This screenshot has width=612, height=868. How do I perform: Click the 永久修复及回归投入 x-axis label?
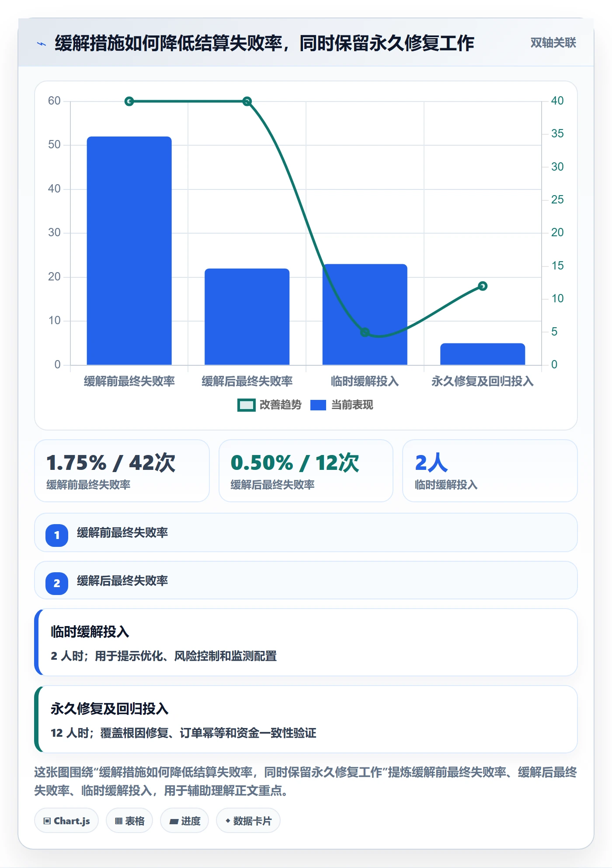click(483, 381)
